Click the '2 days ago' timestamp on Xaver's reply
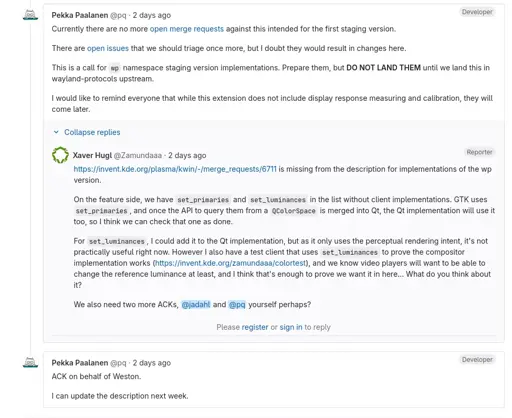The image size is (512, 418). coord(187,155)
